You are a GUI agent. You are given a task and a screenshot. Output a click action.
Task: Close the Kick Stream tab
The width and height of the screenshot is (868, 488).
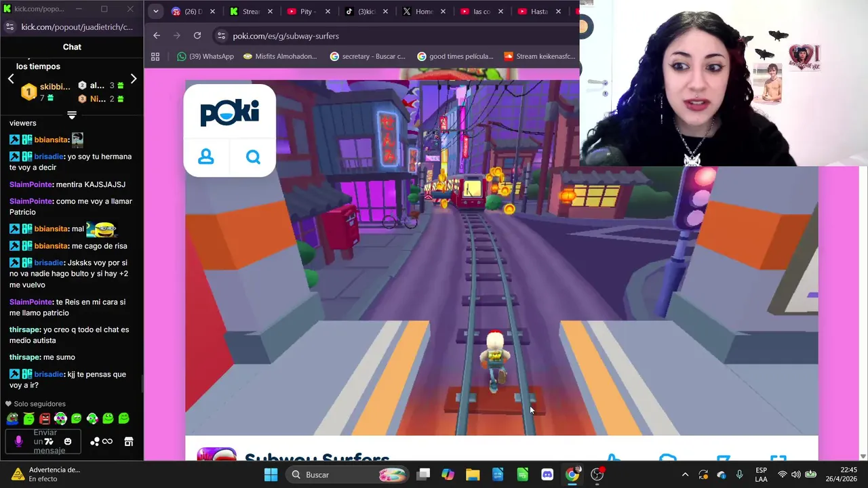coord(270,12)
